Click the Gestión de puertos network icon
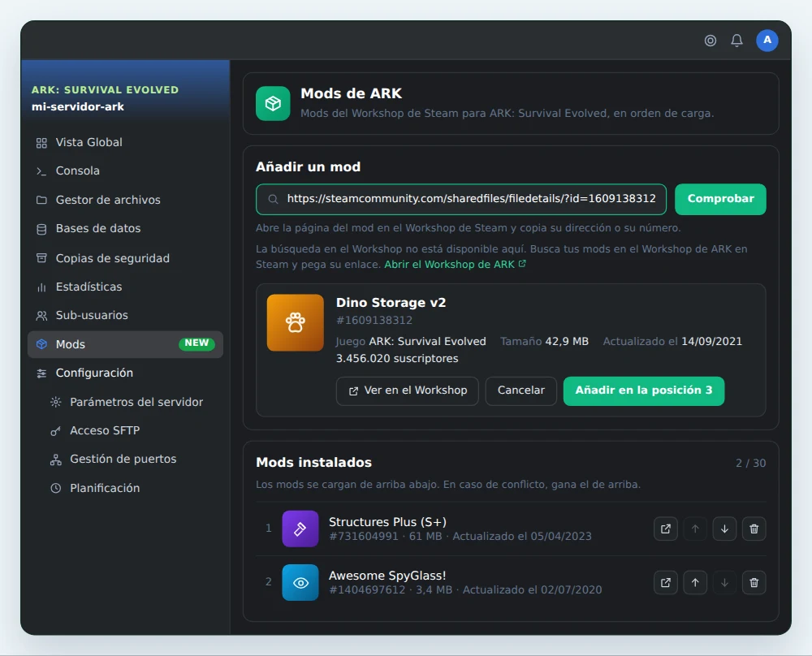This screenshot has width=812, height=656. point(55,460)
